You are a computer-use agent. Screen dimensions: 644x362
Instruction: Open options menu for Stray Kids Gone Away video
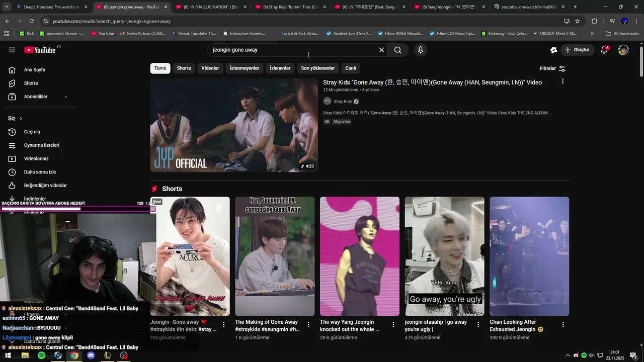562,81
